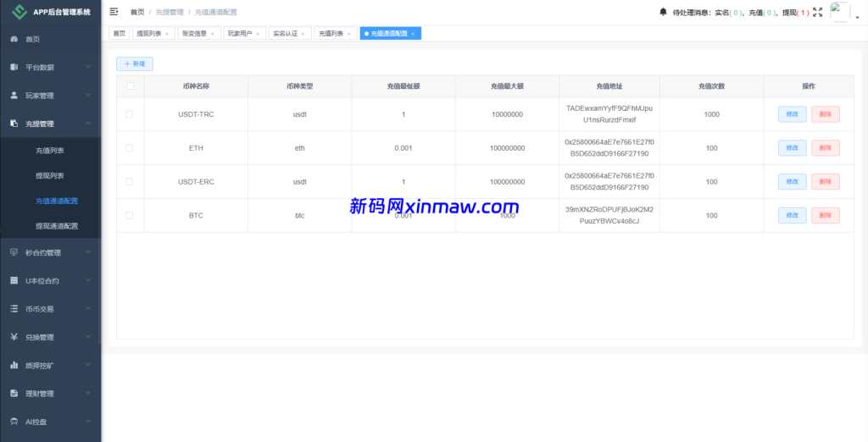Click the 质押挖矿 chart icon
The height and width of the screenshot is (442, 868).
pyautogui.click(x=14, y=365)
